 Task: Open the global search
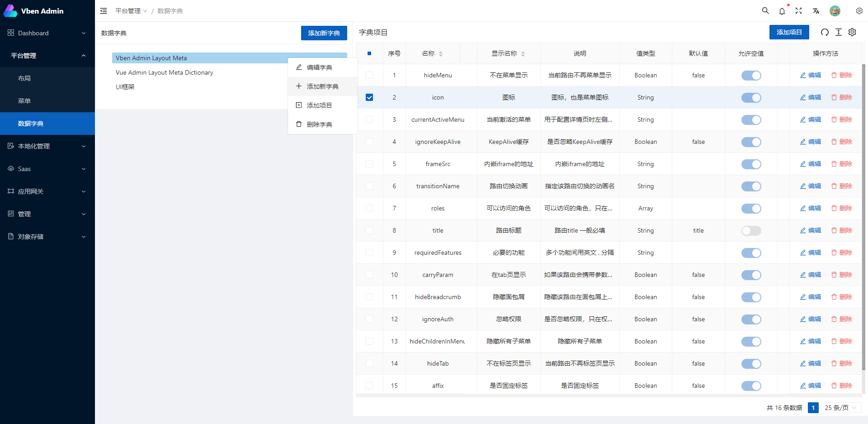765,10
